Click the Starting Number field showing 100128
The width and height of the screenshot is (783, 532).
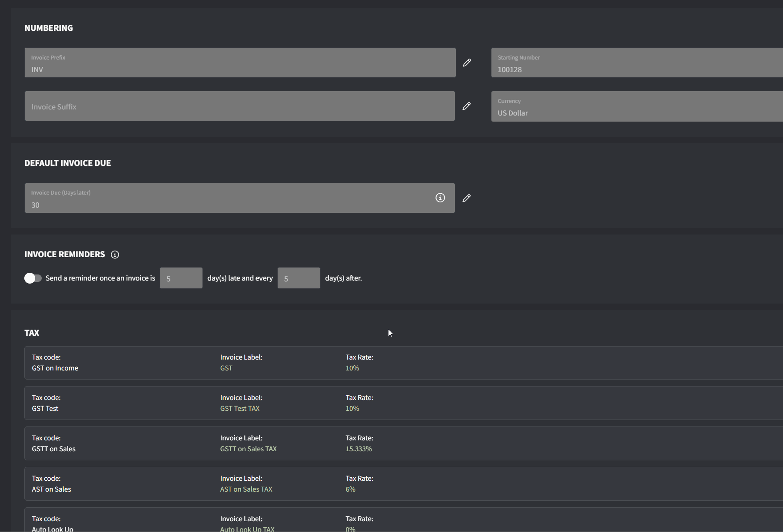(608, 63)
